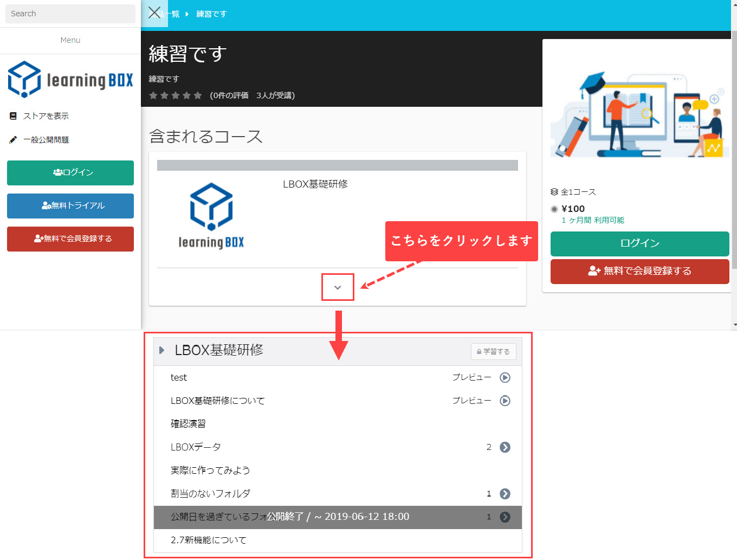This screenshot has height=560, width=737.
Task: Click blue 無料トライアル button
Action: 70,206
